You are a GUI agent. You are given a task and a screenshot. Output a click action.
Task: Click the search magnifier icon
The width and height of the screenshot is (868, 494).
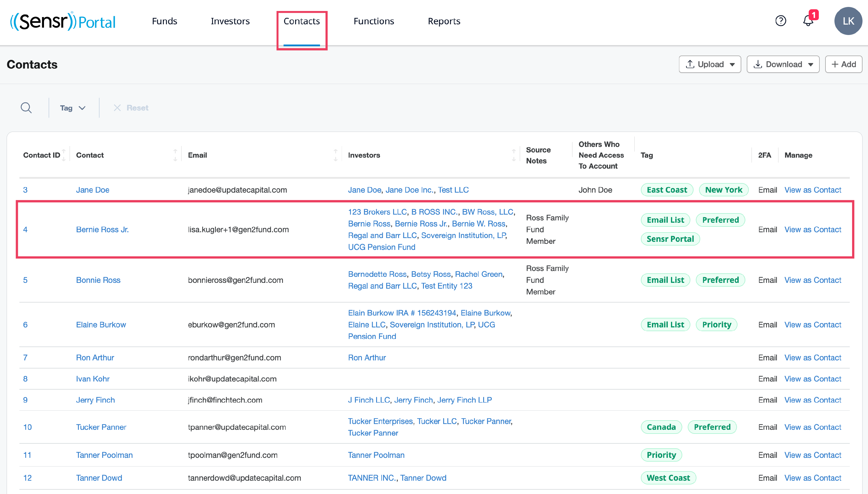(26, 108)
